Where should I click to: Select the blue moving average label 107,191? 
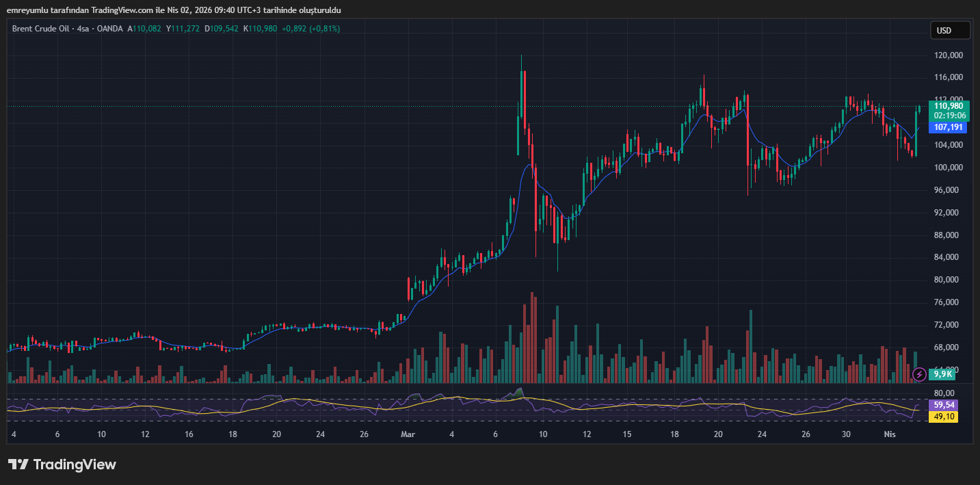pos(948,127)
